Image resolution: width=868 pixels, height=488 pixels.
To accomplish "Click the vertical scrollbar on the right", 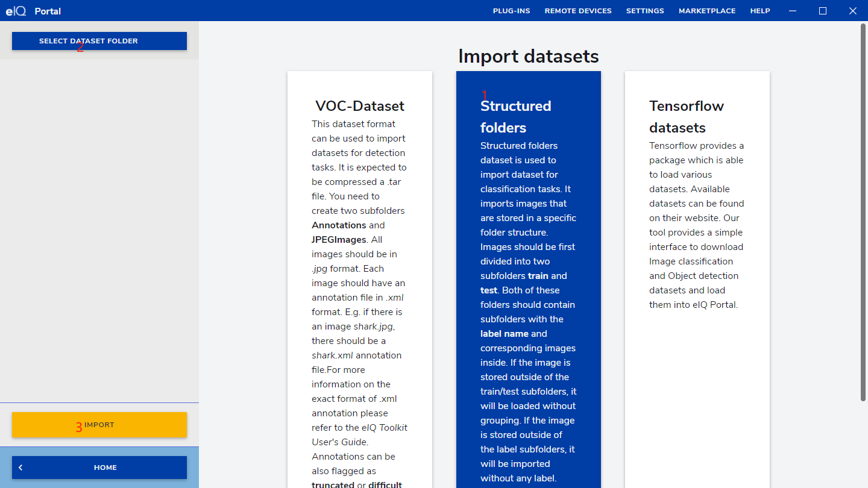I will pyautogui.click(x=863, y=212).
